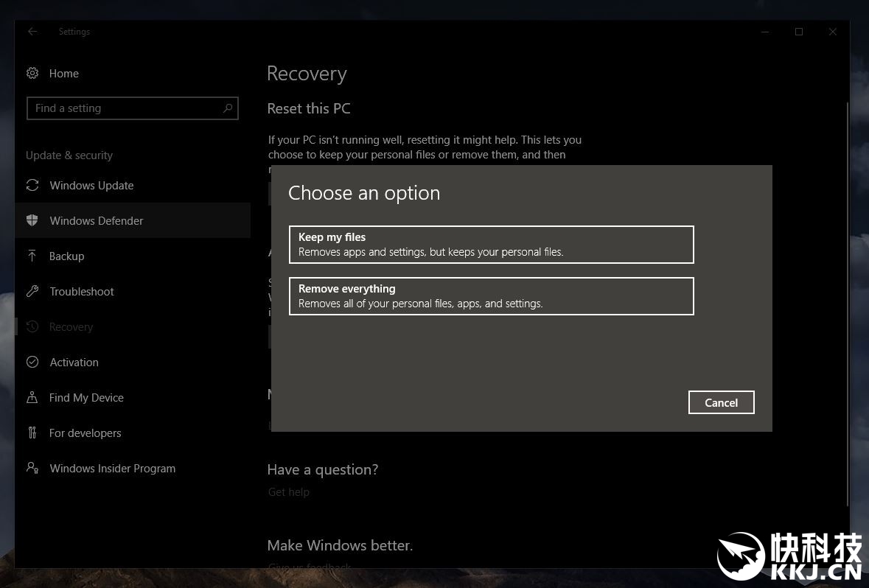Viewport: 869px width, 588px height.
Task: Click the Troubleshoot wrench icon
Action: pyautogui.click(x=32, y=291)
